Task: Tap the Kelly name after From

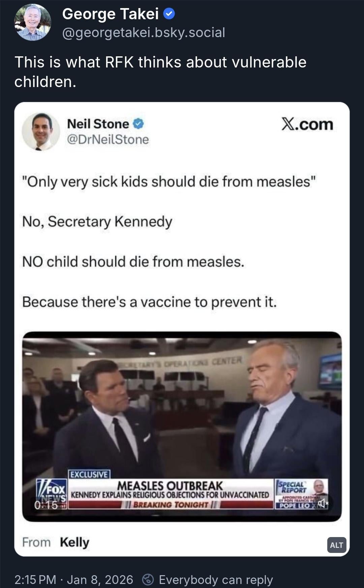Action: (x=74, y=542)
